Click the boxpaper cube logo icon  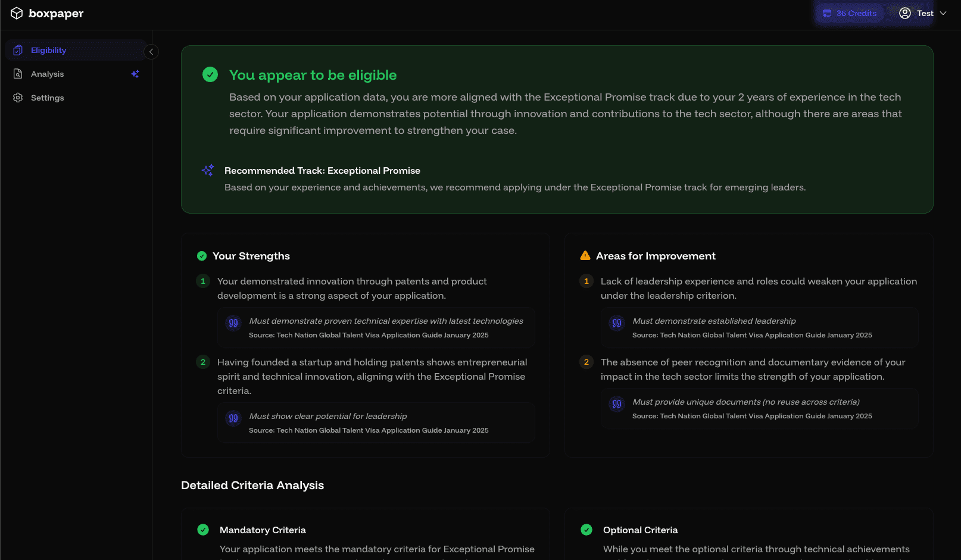(x=17, y=13)
